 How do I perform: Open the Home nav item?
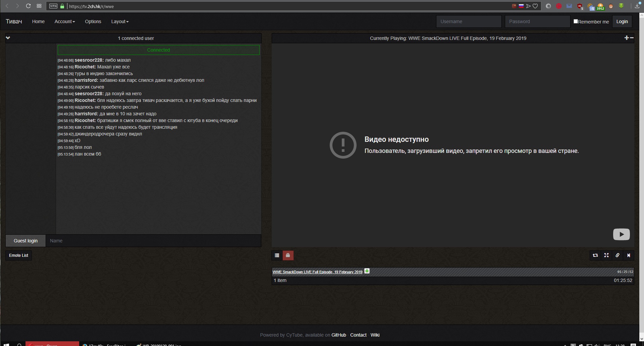coord(38,21)
